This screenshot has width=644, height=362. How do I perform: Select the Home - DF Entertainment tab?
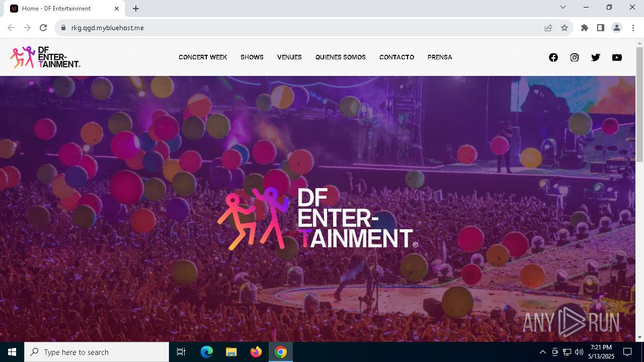pos(64,9)
